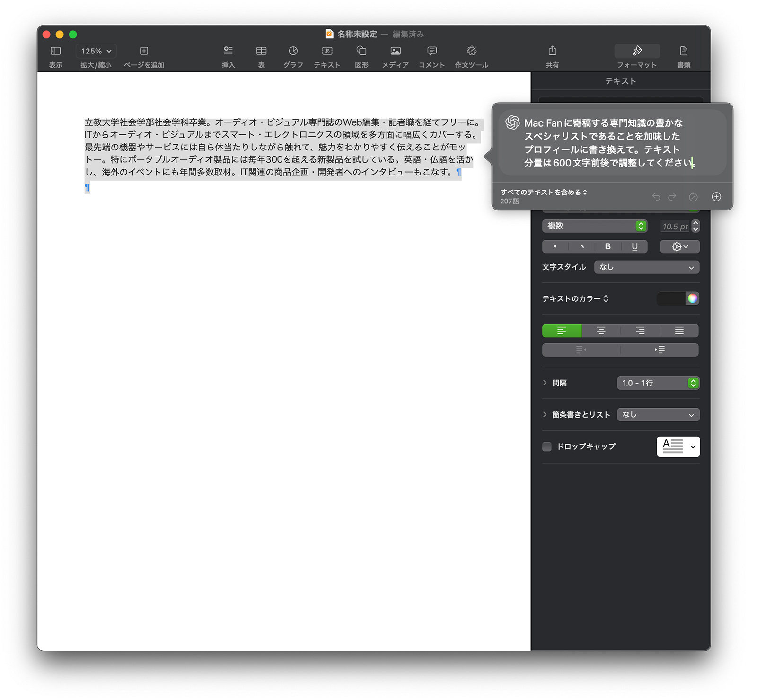
Task: Click the plus circle icon in popup
Action: pyautogui.click(x=716, y=197)
